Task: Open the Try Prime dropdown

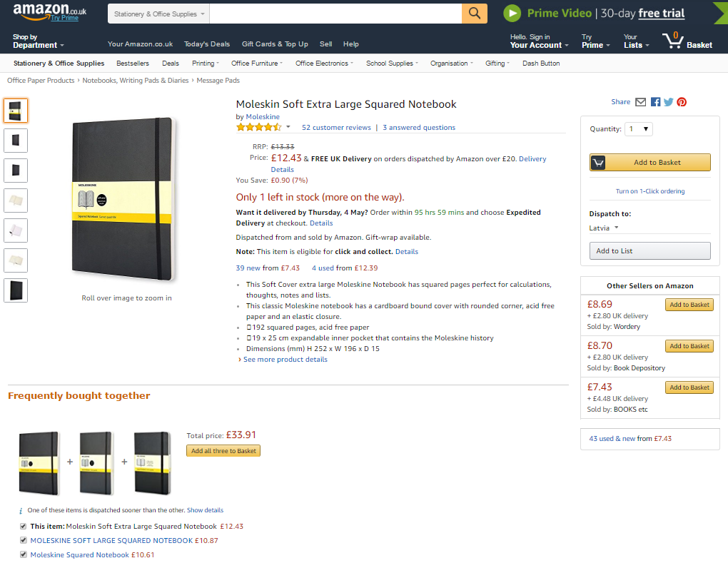Action: pos(596,41)
